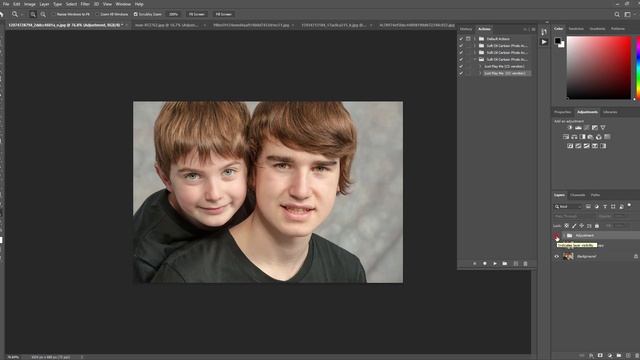Screen dimensions: 640x360
Task: Choose the Zoom In mode icon
Action: click(x=33, y=14)
